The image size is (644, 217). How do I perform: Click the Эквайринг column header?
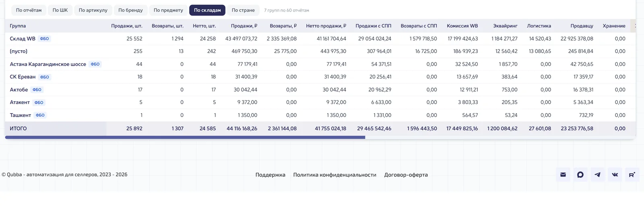click(506, 26)
